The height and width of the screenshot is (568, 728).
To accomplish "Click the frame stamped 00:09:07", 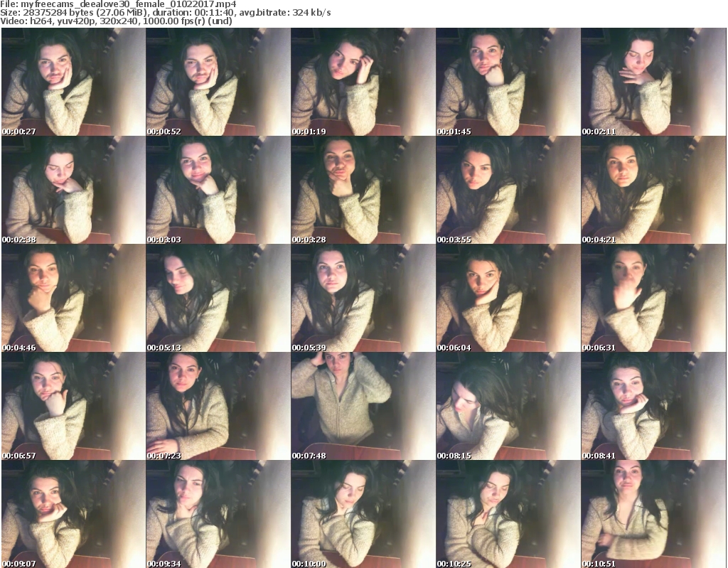I will [x=73, y=514].
